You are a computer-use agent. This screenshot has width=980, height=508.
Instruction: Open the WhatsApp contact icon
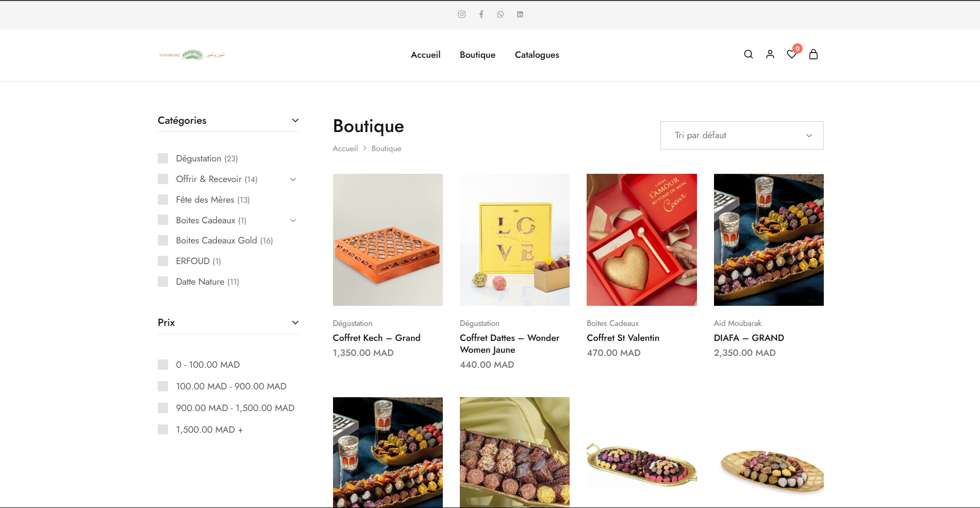pyautogui.click(x=501, y=14)
